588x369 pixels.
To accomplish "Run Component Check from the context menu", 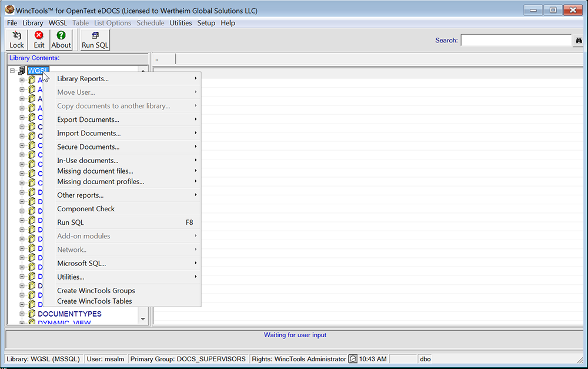I will [122, 209].
